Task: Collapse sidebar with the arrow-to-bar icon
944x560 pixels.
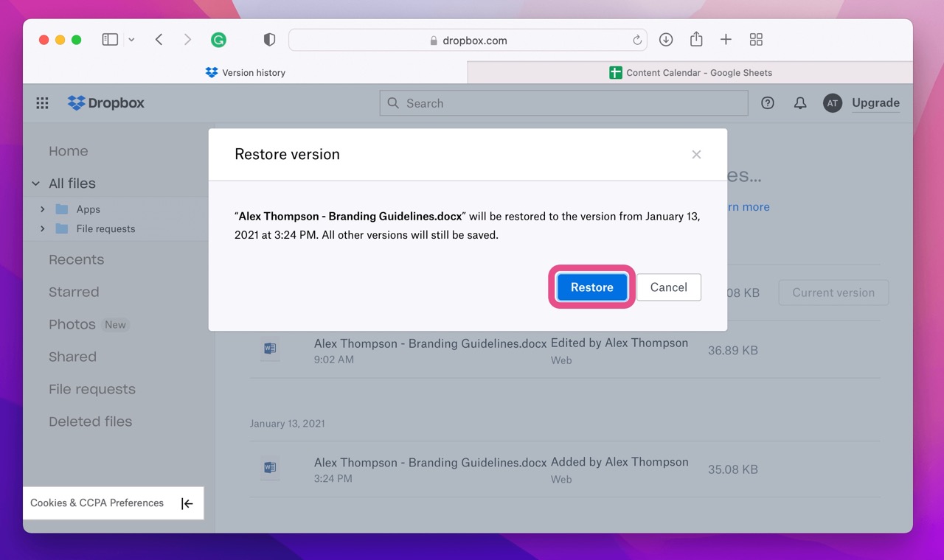Action: [187, 503]
